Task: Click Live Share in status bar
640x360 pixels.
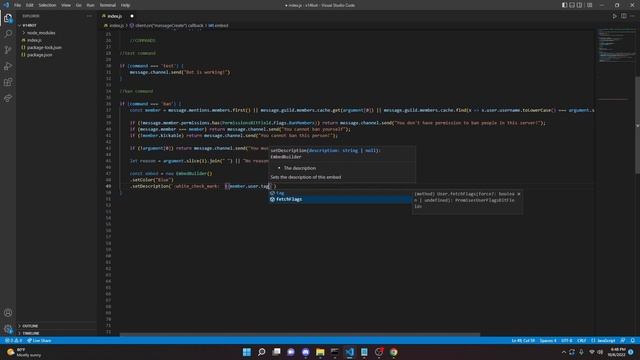Action: (39, 340)
